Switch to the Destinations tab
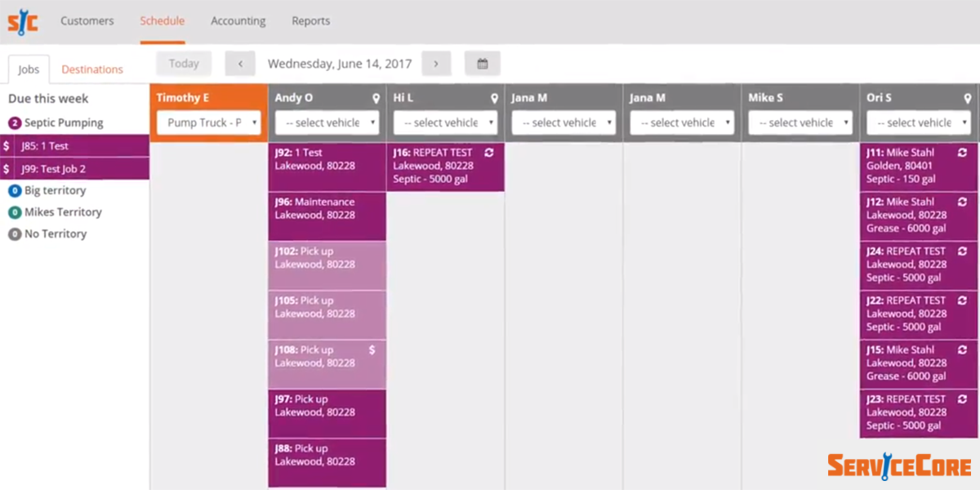The height and width of the screenshot is (490, 980). click(92, 69)
